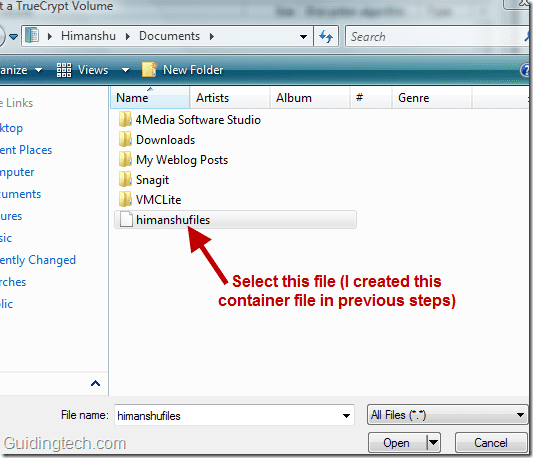
Task: Open the 4Media Software Studio folder icon
Action: point(125,119)
